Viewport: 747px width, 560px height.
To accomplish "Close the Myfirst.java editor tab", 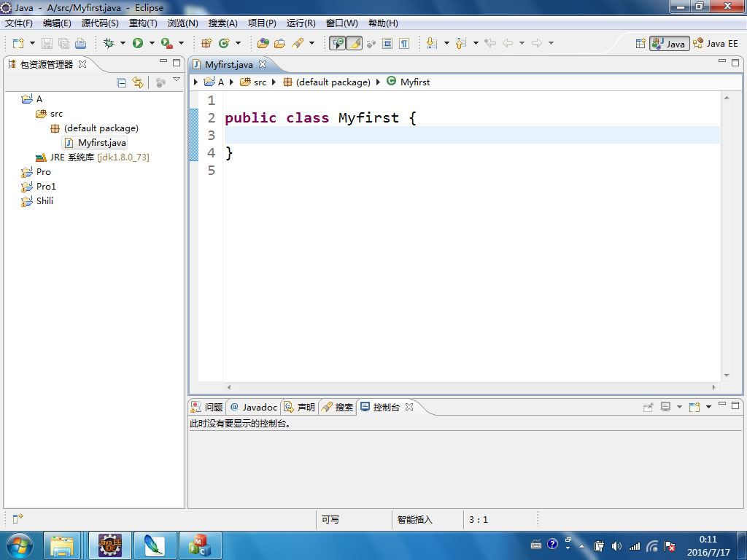I will 263,64.
